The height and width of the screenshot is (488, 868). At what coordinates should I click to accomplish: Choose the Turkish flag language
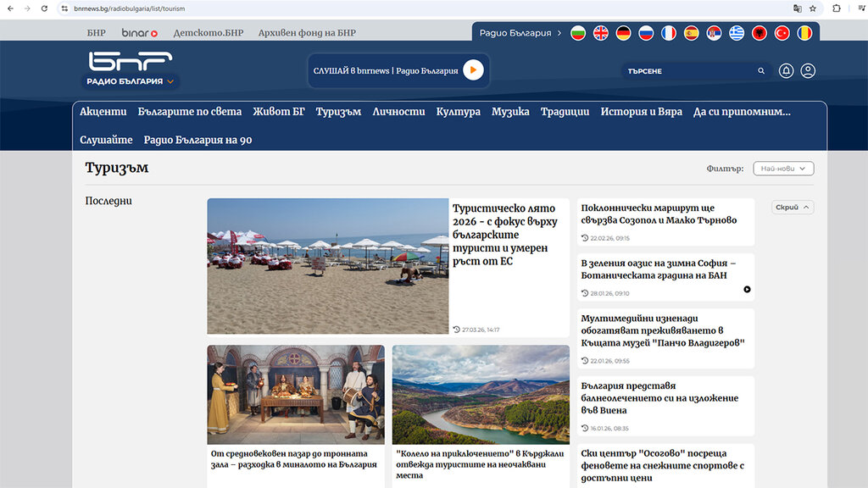click(x=782, y=33)
